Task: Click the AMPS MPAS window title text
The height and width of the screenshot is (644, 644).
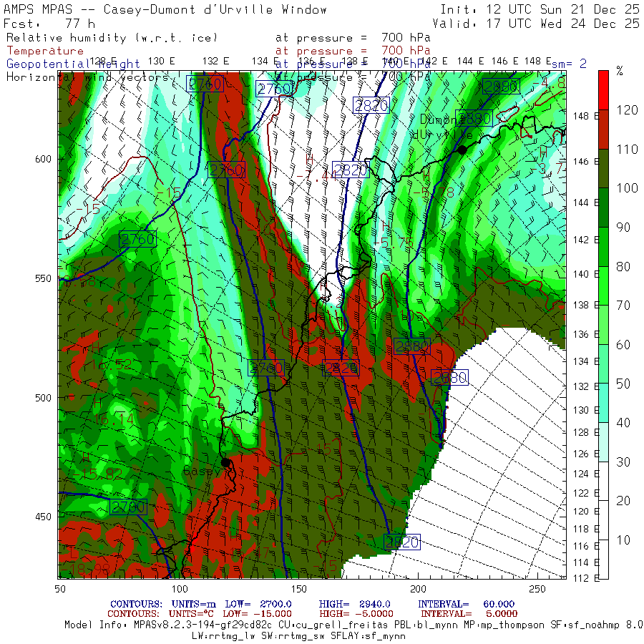Action: pyautogui.click(x=165, y=10)
